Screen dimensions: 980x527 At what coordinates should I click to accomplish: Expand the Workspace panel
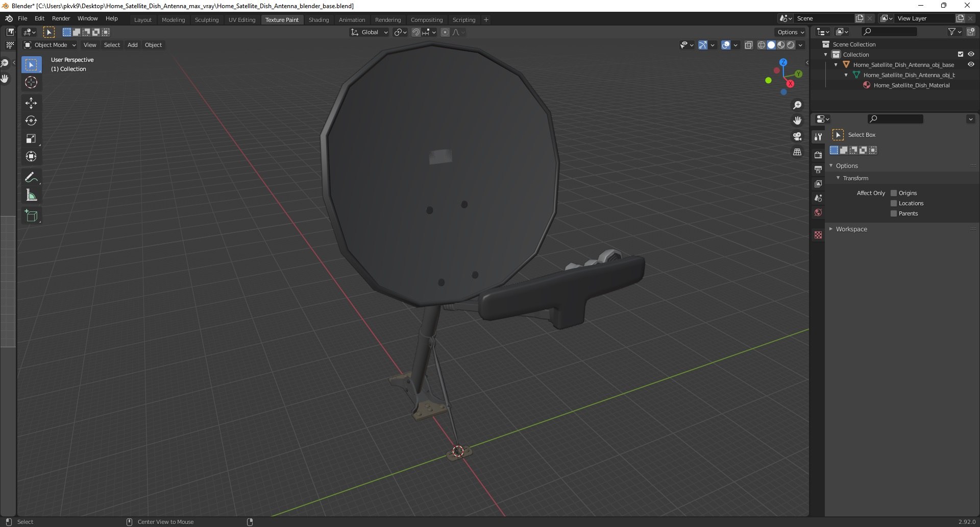point(851,229)
